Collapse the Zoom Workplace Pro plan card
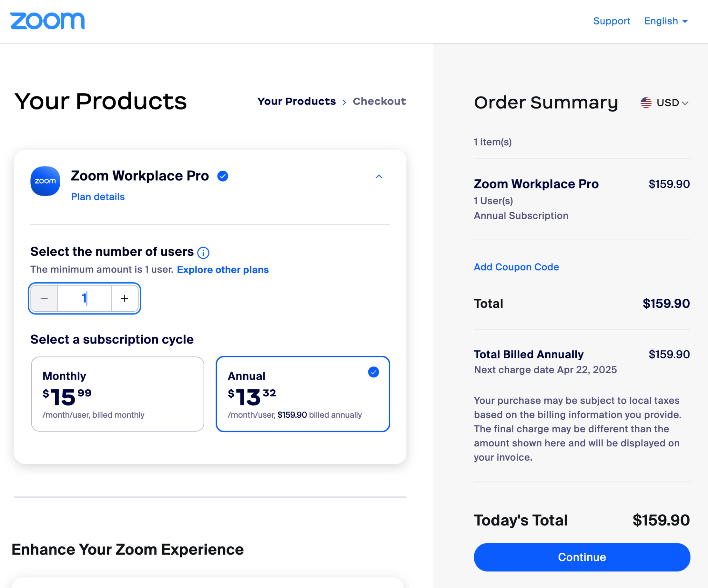Image resolution: width=708 pixels, height=588 pixels. (x=379, y=176)
